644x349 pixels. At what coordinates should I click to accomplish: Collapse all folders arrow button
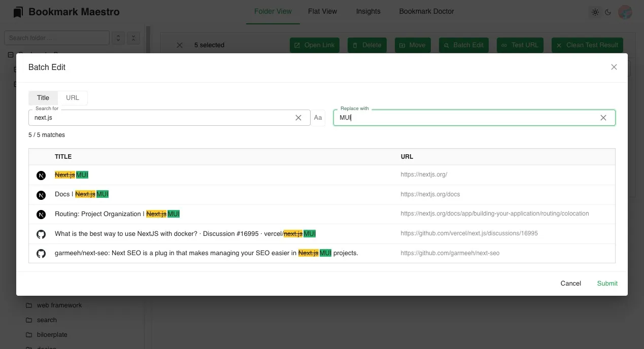(x=133, y=38)
